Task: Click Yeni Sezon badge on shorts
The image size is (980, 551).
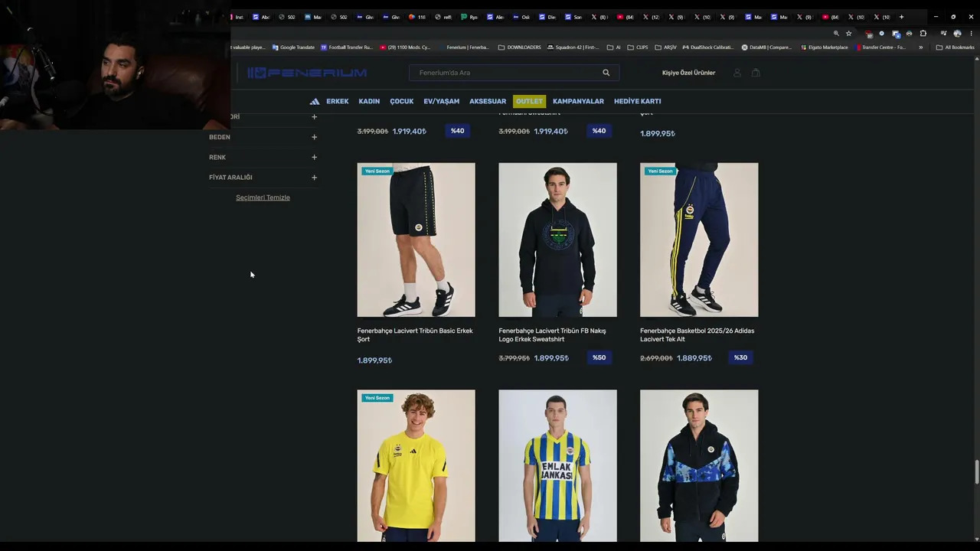Action: pyautogui.click(x=377, y=171)
